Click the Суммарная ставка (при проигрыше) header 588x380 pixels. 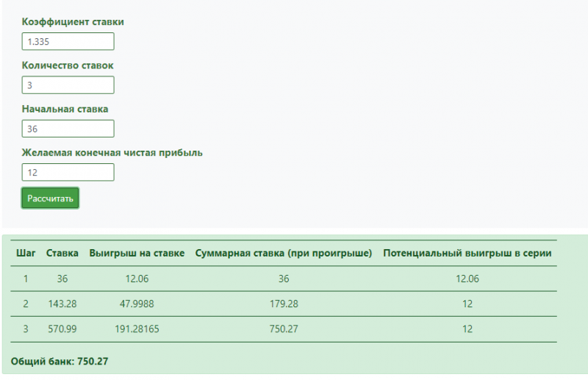[284, 253]
